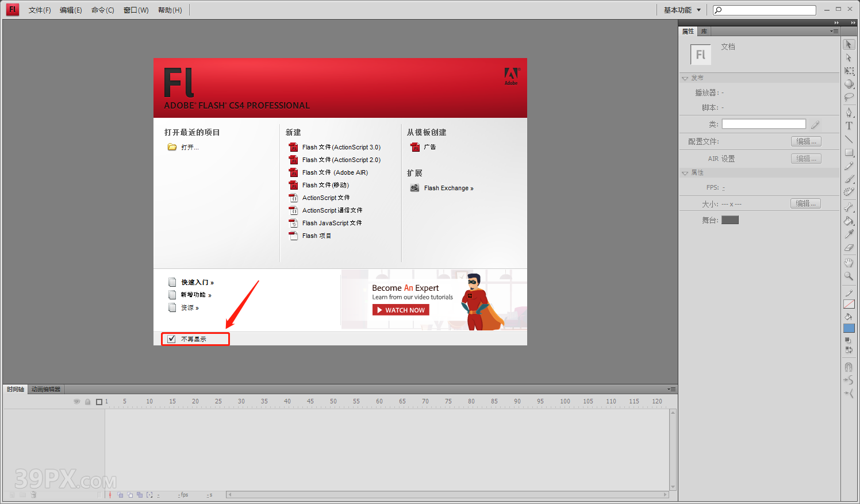Select the Deco tool
This screenshot has width=860, height=504.
point(849,193)
